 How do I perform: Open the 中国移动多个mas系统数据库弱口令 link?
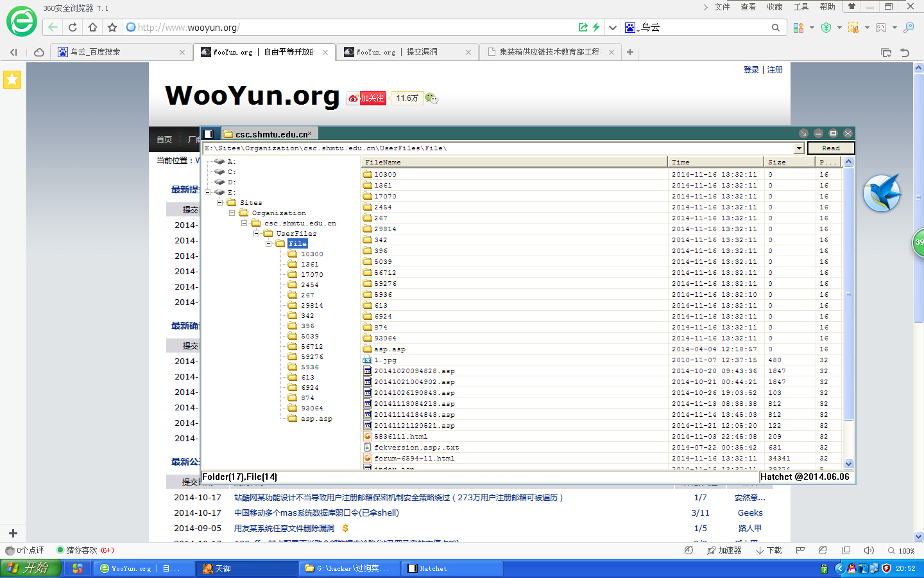(x=316, y=513)
